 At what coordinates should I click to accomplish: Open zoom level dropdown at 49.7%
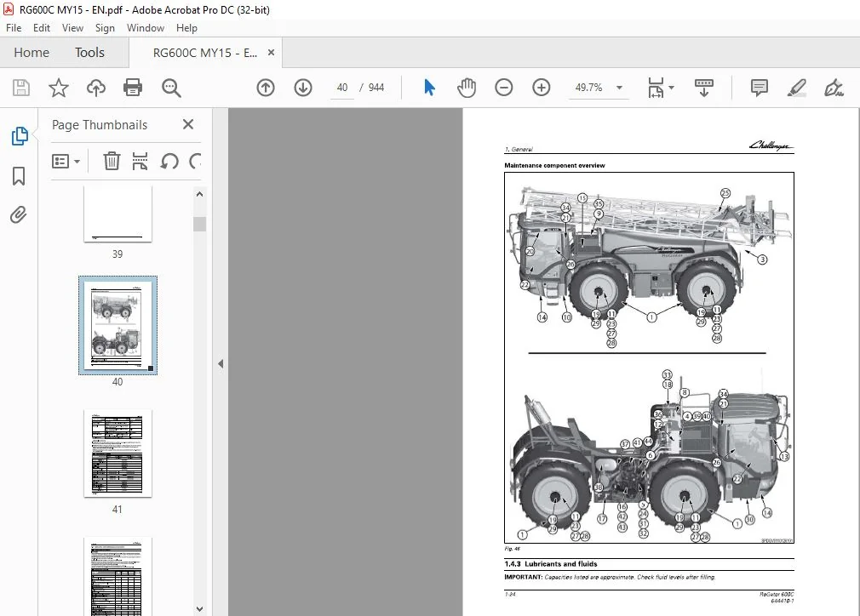coord(619,88)
